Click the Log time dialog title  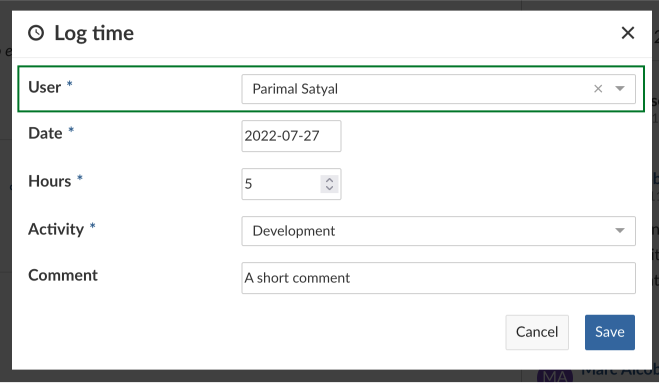click(x=94, y=33)
